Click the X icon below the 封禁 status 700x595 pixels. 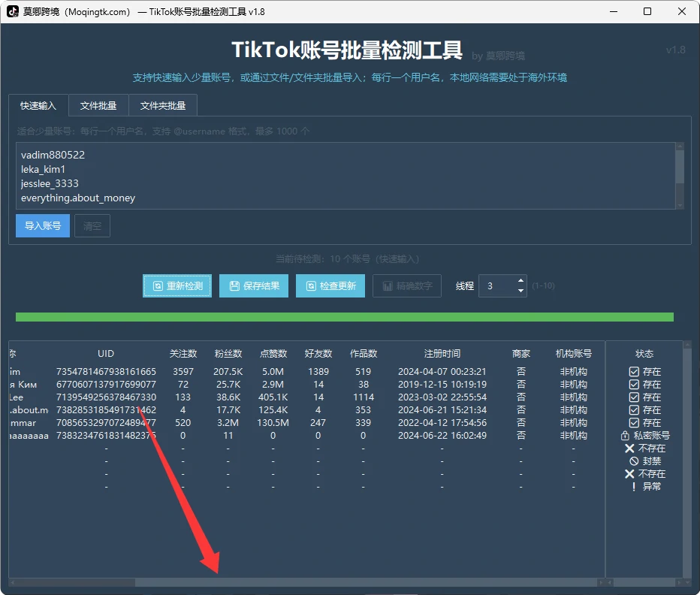click(629, 473)
